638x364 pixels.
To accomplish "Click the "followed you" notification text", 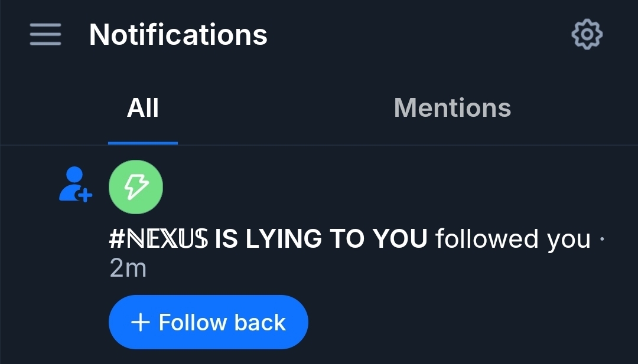I will point(512,239).
